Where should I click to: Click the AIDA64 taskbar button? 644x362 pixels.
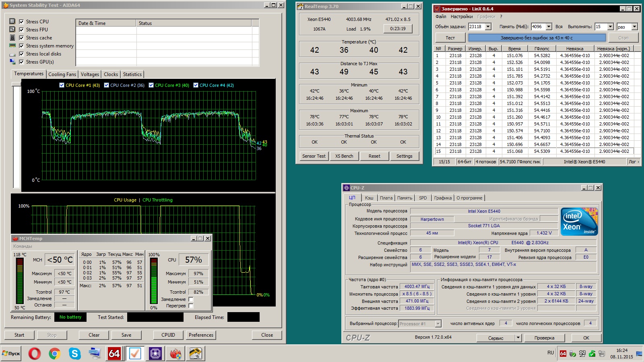click(x=114, y=354)
